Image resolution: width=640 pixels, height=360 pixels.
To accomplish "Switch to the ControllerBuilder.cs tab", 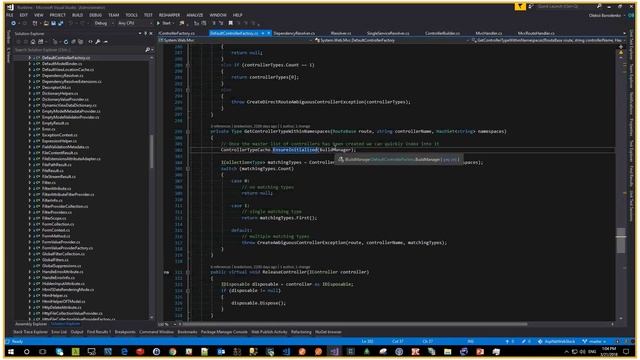I will pos(442,33).
